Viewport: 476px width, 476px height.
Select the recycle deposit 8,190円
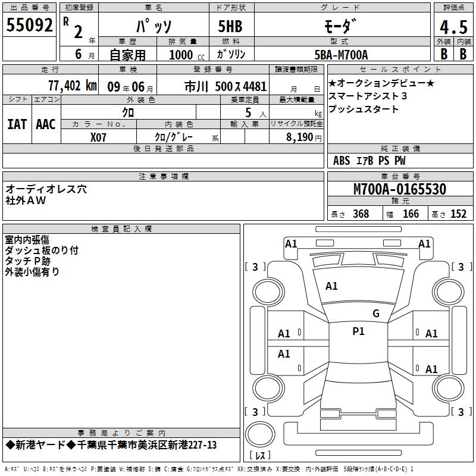(x=304, y=137)
